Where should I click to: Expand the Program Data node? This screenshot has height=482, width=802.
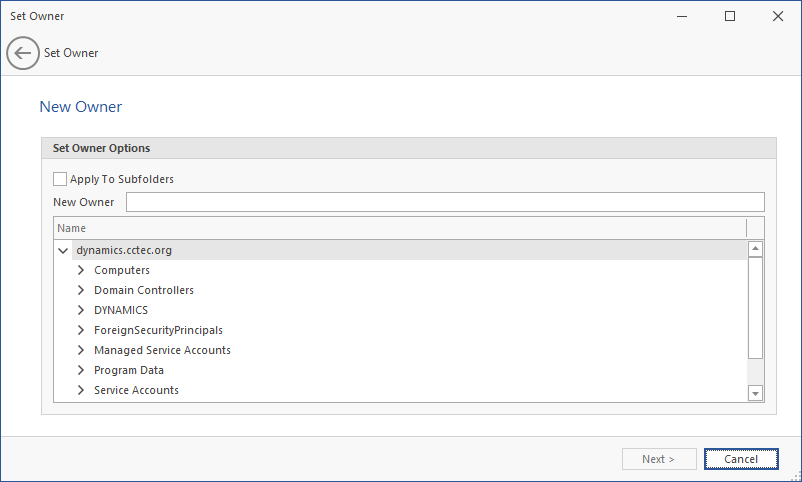click(x=82, y=370)
